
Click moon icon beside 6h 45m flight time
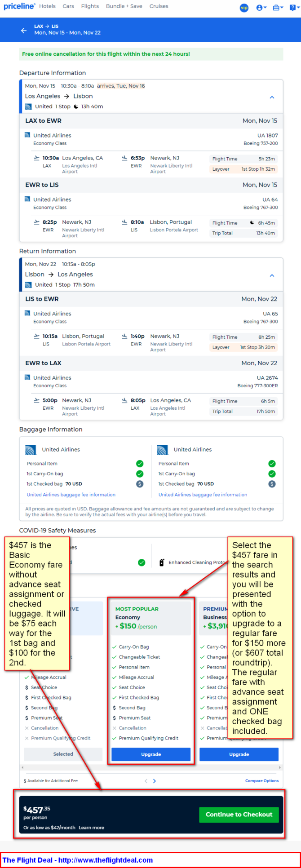[x=252, y=223]
